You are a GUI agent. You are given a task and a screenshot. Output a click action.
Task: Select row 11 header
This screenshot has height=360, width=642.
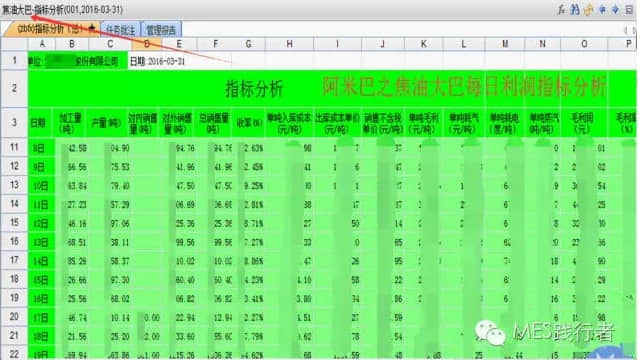click(x=14, y=147)
